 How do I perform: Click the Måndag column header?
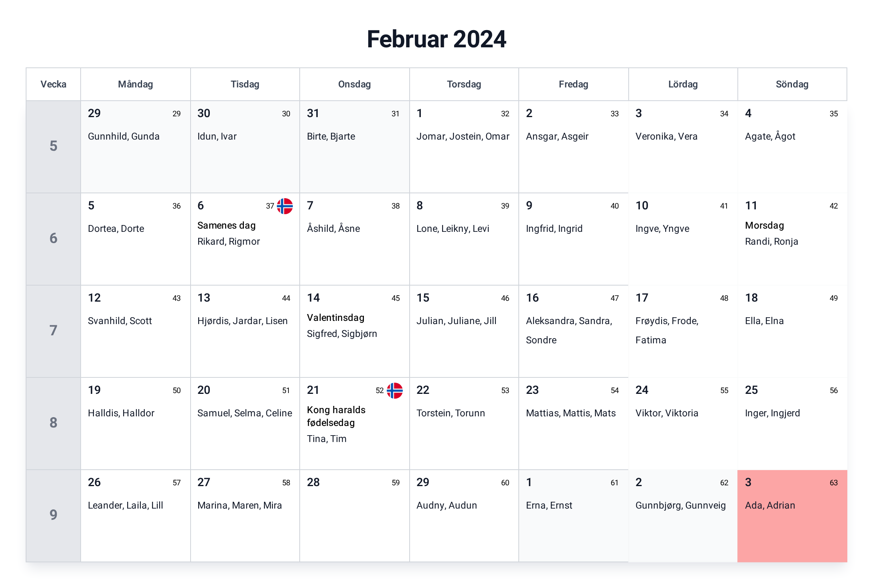click(x=136, y=84)
